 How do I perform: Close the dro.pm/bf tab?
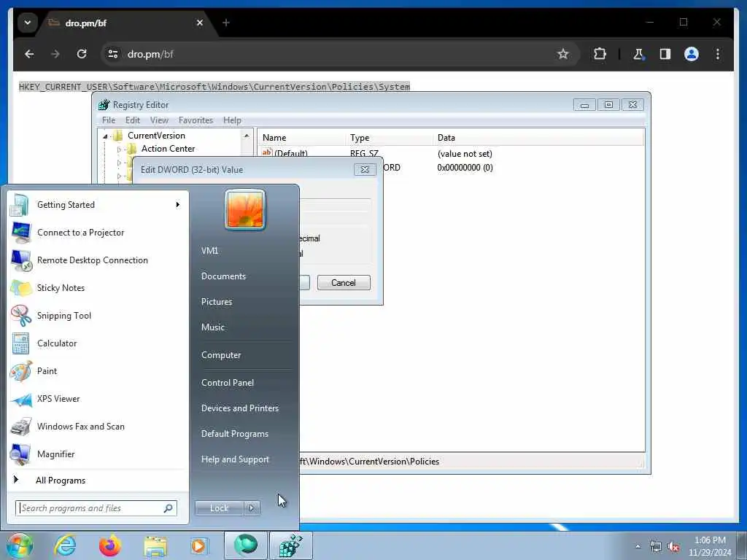(200, 23)
